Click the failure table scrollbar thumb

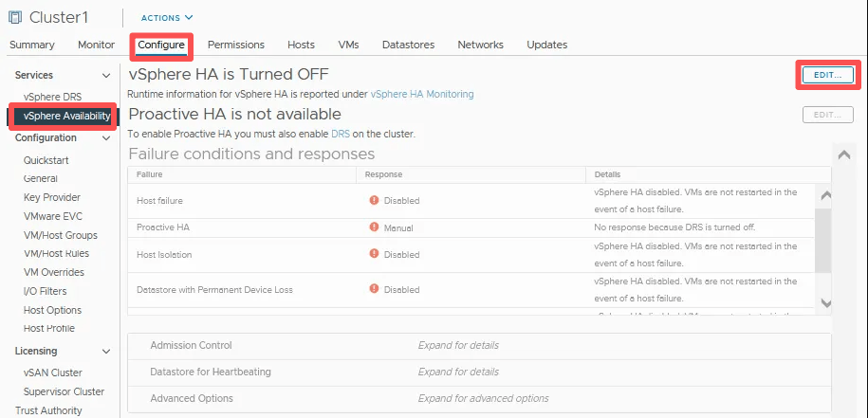[x=823, y=241]
